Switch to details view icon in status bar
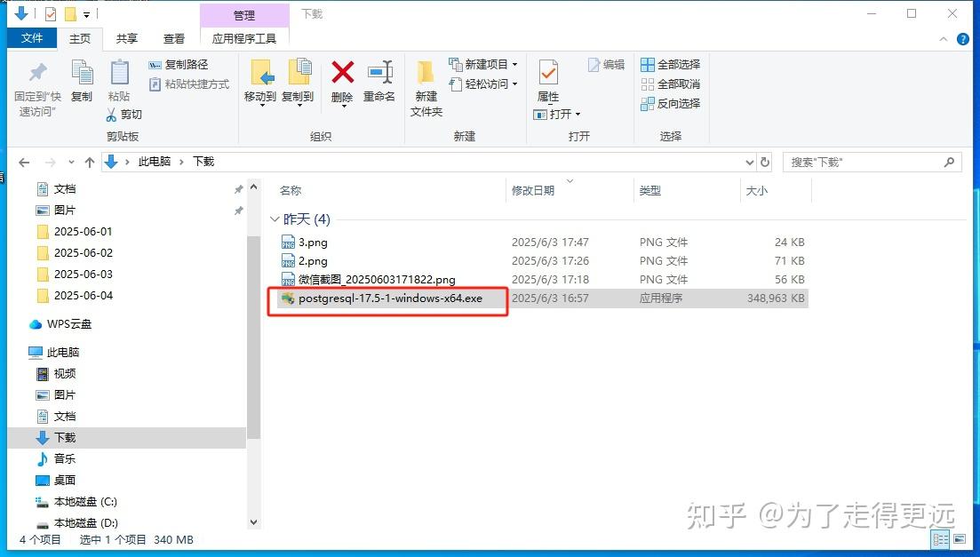 pyautogui.click(x=941, y=539)
